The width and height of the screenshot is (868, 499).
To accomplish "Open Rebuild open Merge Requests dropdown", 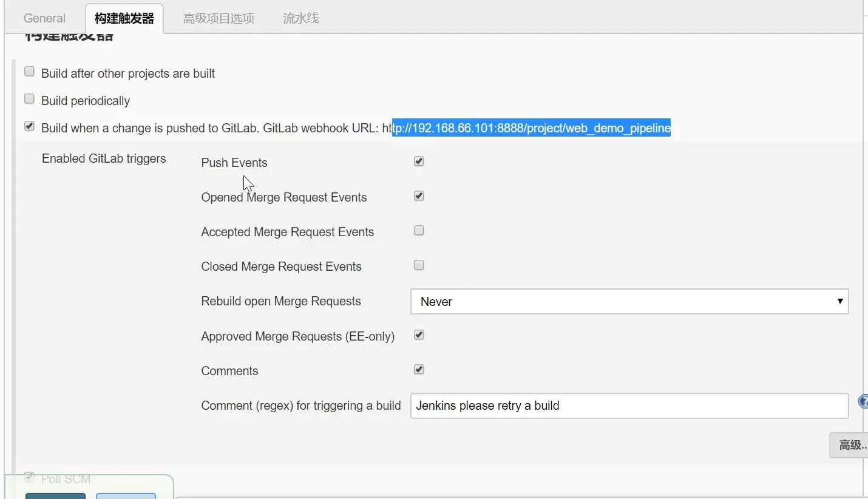I will [x=629, y=302].
